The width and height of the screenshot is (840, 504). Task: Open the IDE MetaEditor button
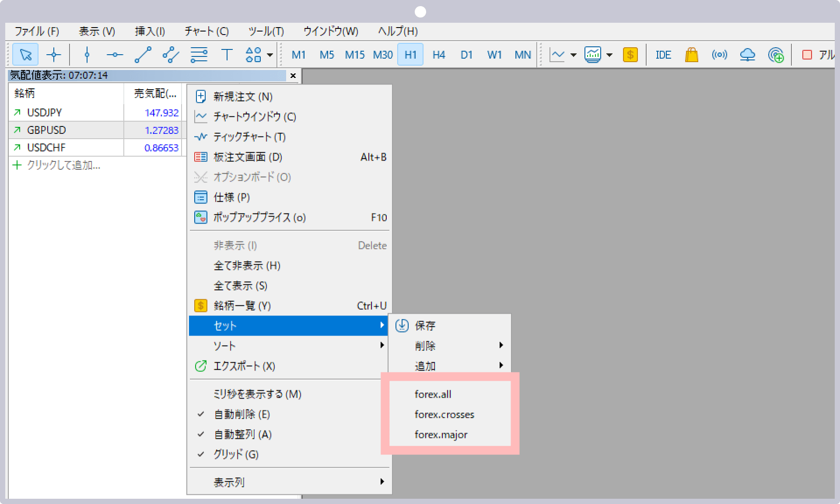point(663,55)
